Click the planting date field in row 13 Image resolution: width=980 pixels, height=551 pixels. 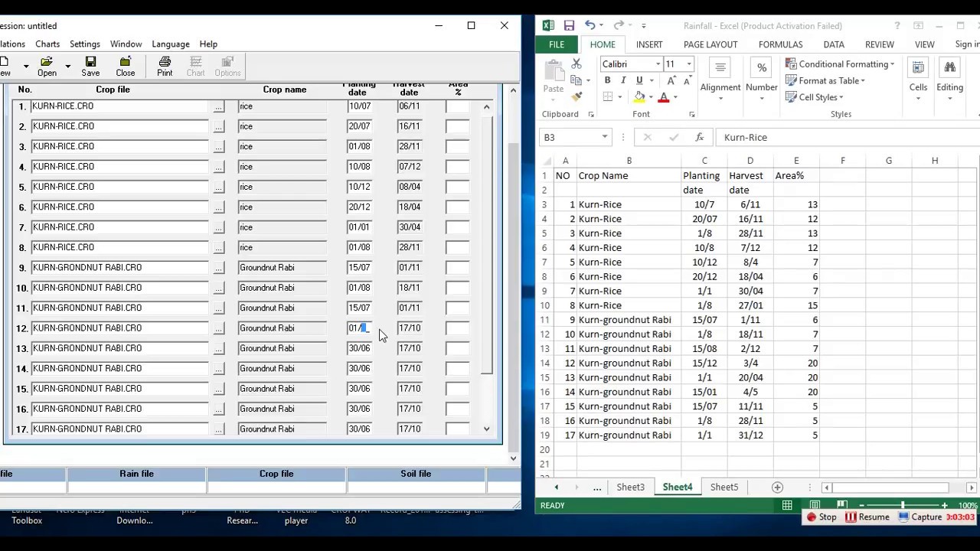pos(359,348)
